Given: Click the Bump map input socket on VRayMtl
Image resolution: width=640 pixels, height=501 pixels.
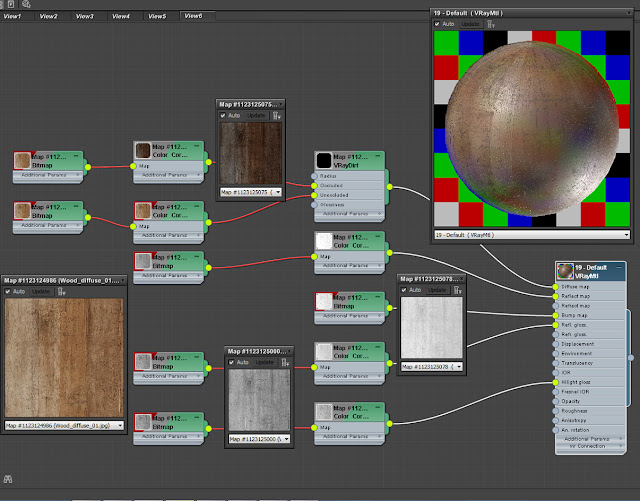Looking at the screenshot, I should point(556,315).
